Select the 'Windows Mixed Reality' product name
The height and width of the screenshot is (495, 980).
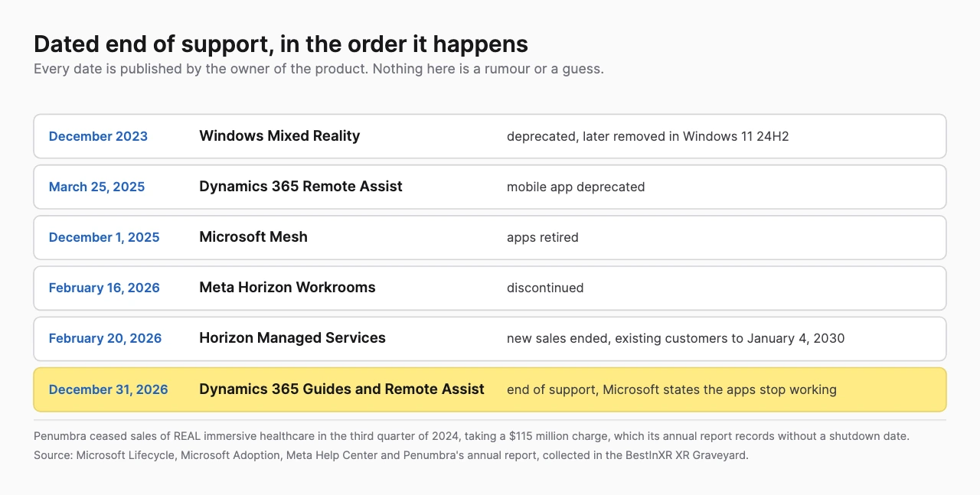tap(279, 136)
